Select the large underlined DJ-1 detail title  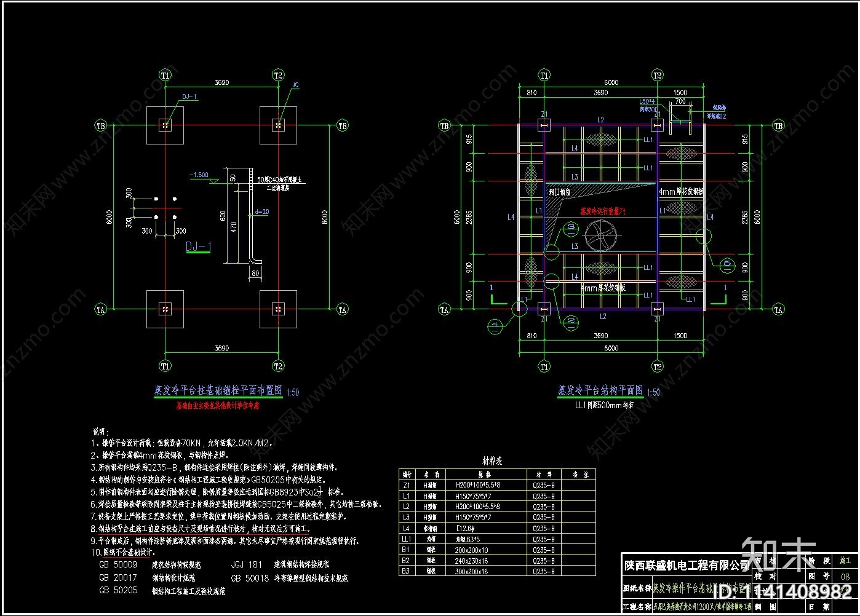(x=199, y=247)
